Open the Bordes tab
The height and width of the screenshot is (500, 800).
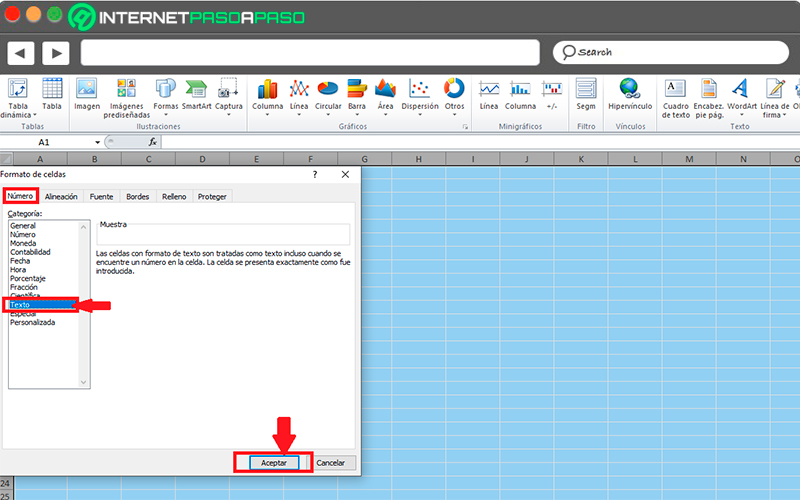tap(138, 196)
